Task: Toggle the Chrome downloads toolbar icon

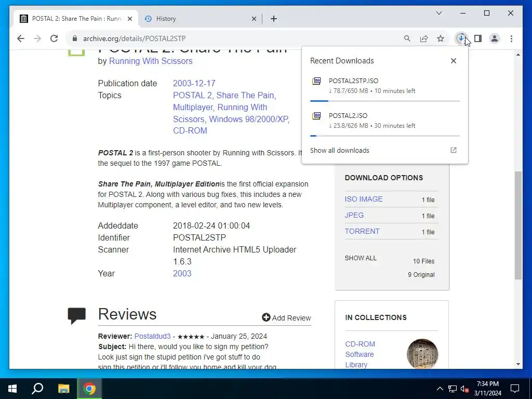Action: [461, 38]
